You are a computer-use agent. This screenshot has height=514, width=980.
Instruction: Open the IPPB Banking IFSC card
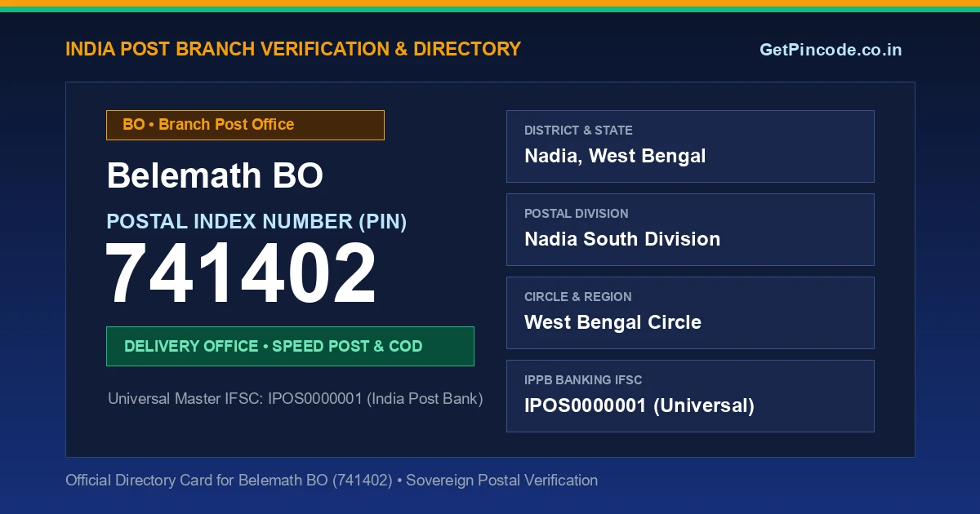[690, 396]
